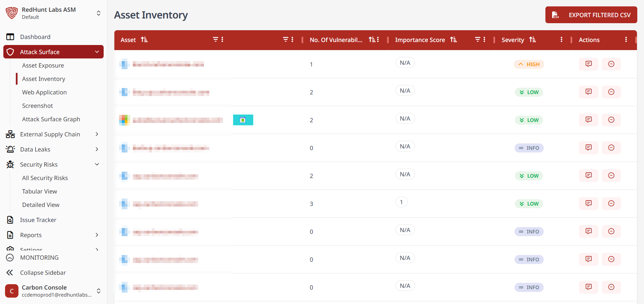
Task: Click the multicolored favicon of third asset
Action: pos(124,120)
